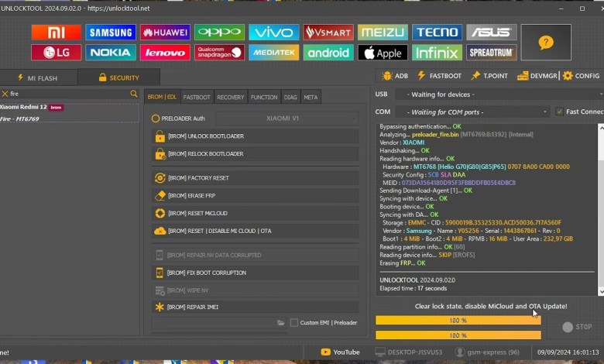This screenshot has height=364, width=604.
Task: Click the yellow question mark help icon
Action: point(546,43)
